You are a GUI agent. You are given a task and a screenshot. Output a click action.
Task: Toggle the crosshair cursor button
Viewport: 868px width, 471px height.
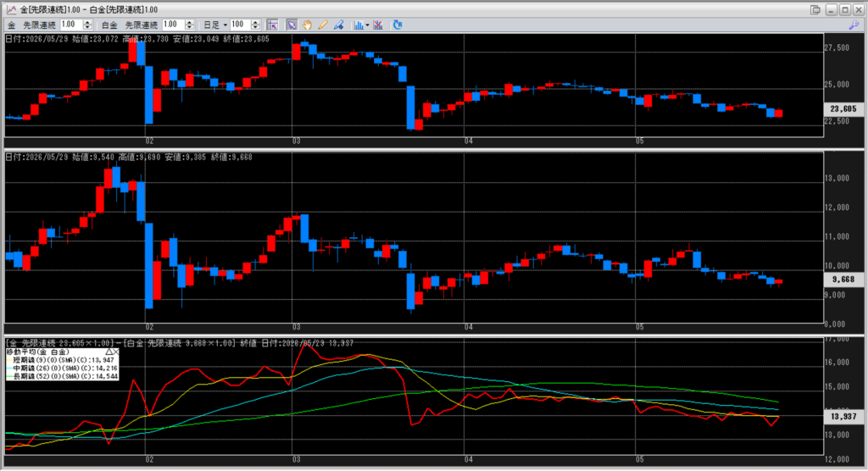click(272, 25)
